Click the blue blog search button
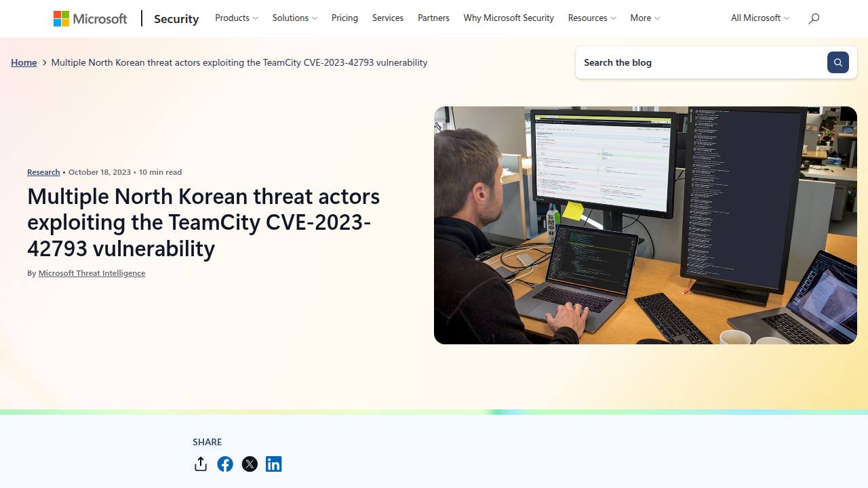 pyautogui.click(x=837, y=62)
